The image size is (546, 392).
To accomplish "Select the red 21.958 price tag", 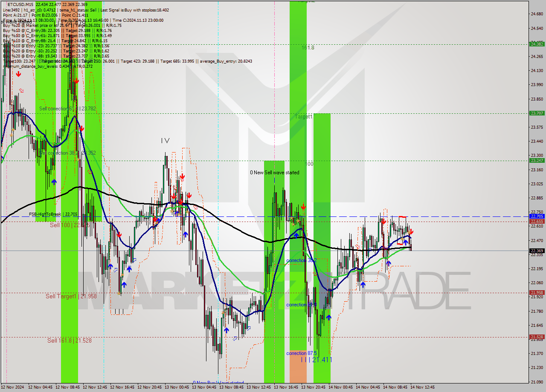I will click(537, 292).
